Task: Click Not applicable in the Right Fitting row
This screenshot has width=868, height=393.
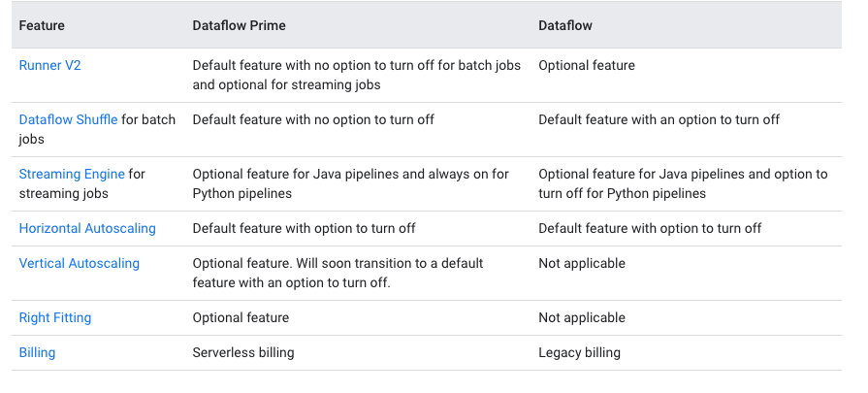Action: tap(582, 317)
